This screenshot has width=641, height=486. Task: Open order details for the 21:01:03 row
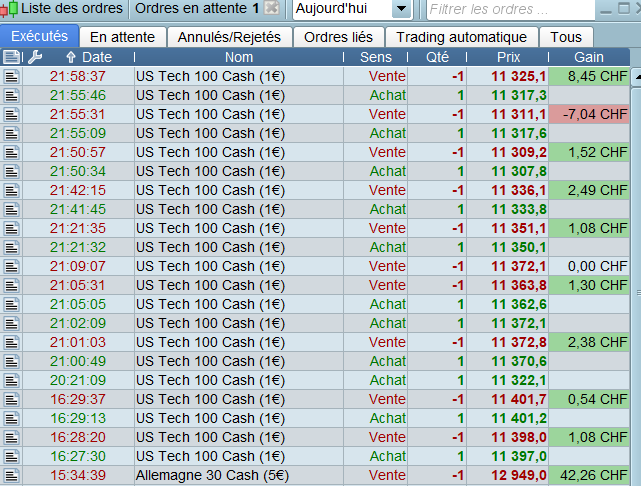[11, 343]
